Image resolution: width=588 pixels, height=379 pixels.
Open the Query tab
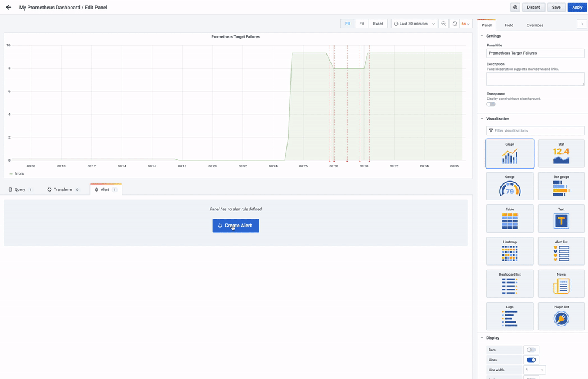[20, 190]
